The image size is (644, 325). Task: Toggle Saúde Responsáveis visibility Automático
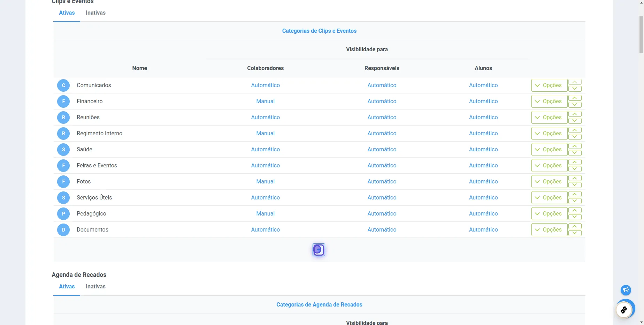(x=382, y=150)
